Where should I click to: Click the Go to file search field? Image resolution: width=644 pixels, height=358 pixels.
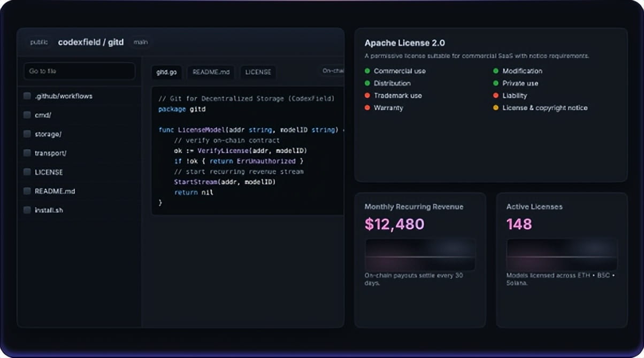click(x=79, y=71)
